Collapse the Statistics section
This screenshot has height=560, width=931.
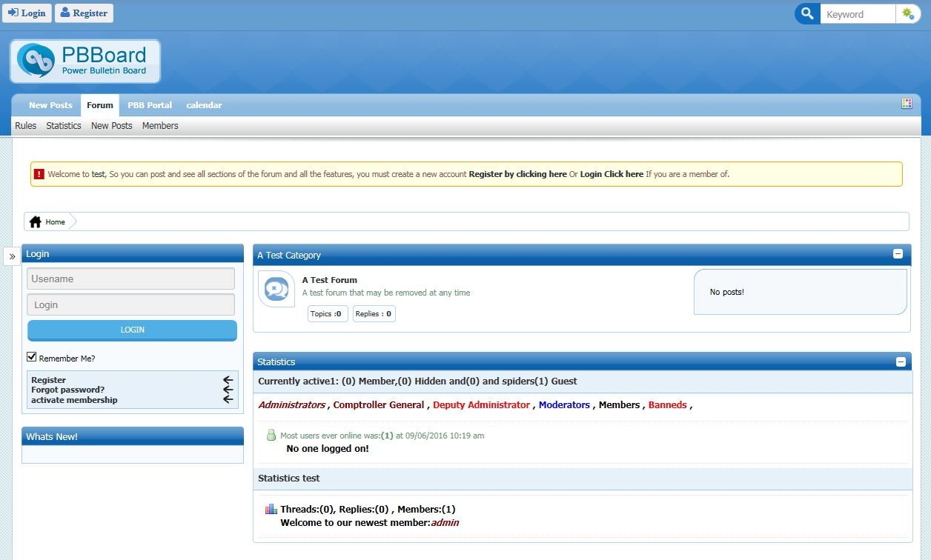point(901,362)
